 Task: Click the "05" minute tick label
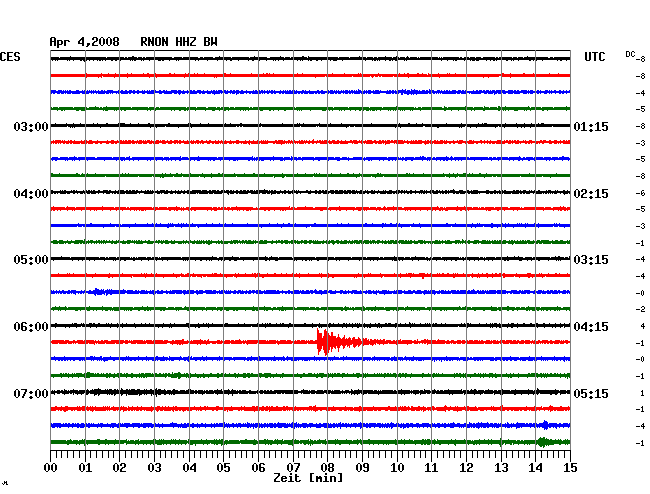223,468
